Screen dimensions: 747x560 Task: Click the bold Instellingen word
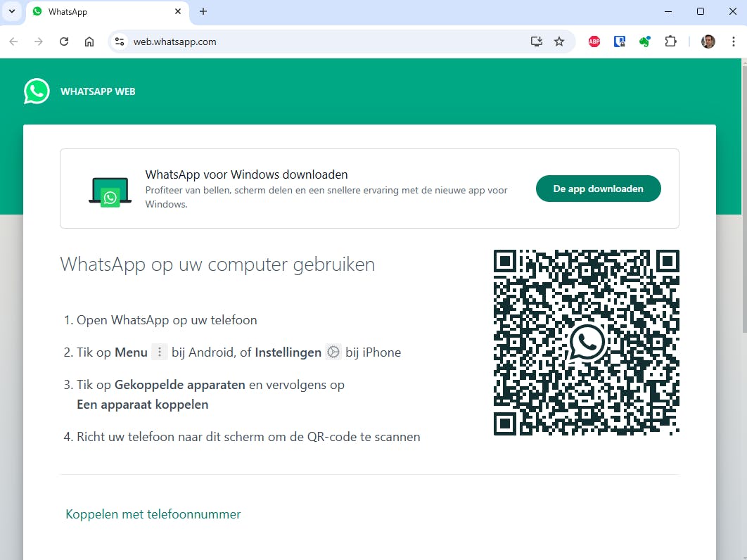pos(288,352)
